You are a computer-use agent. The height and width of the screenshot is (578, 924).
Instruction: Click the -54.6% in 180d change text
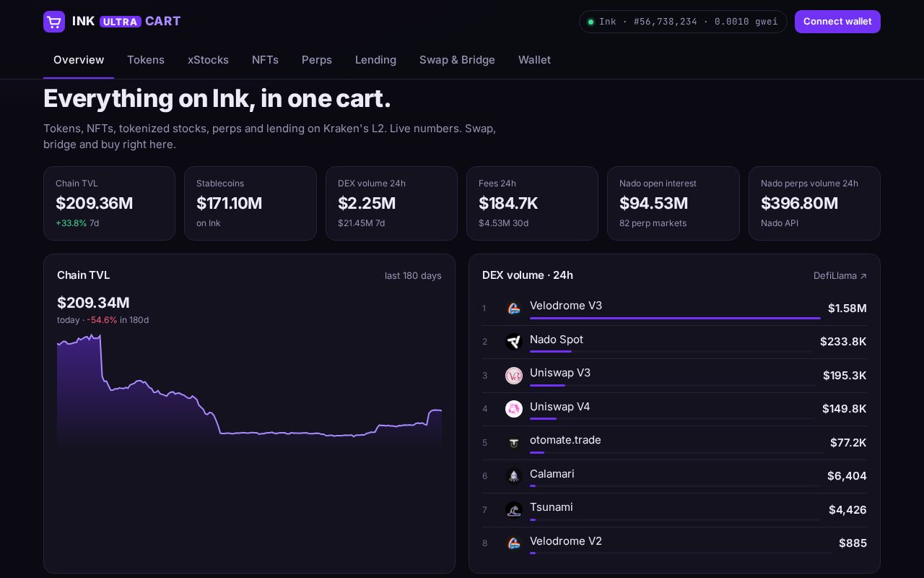[118, 320]
